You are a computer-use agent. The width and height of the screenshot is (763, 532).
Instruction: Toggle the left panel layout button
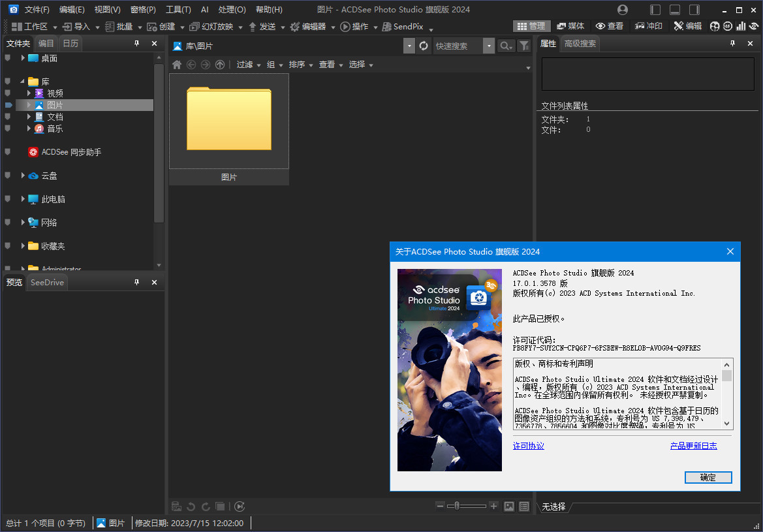click(655, 10)
